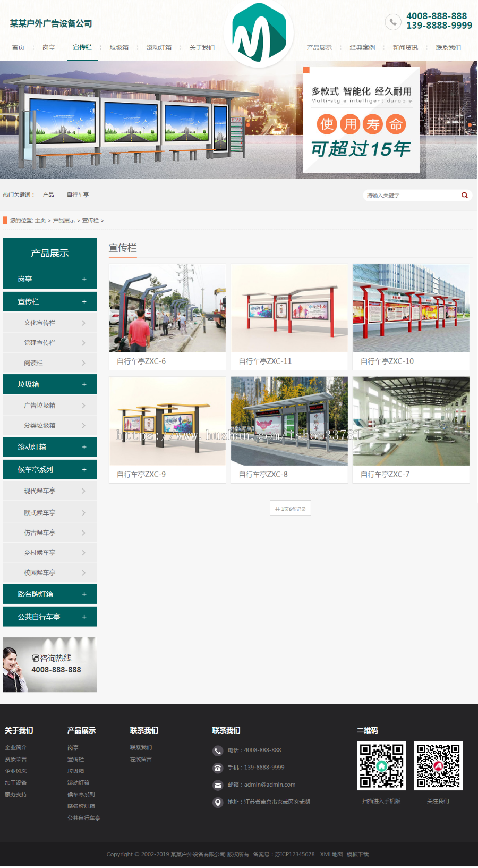The image size is (478, 868).
Task: Click 产品展示 breadcrumb link
Action: tap(64, 220)
